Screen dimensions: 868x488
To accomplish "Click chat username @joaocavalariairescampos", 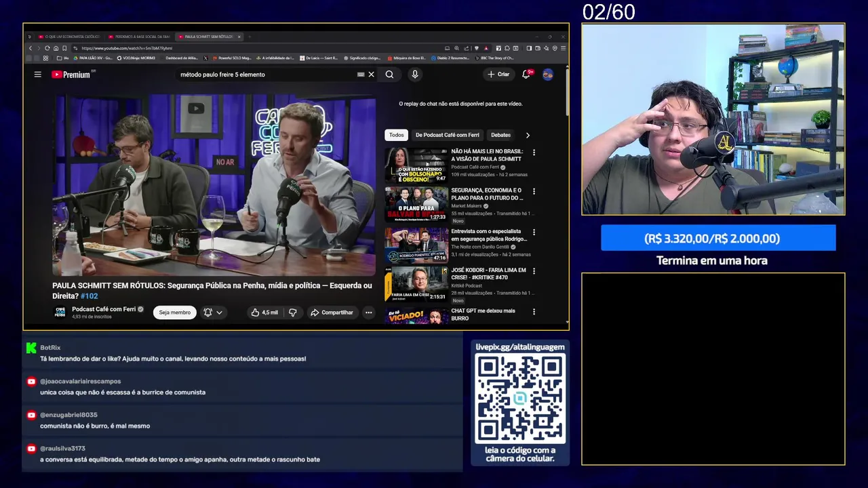I will 80,382.
